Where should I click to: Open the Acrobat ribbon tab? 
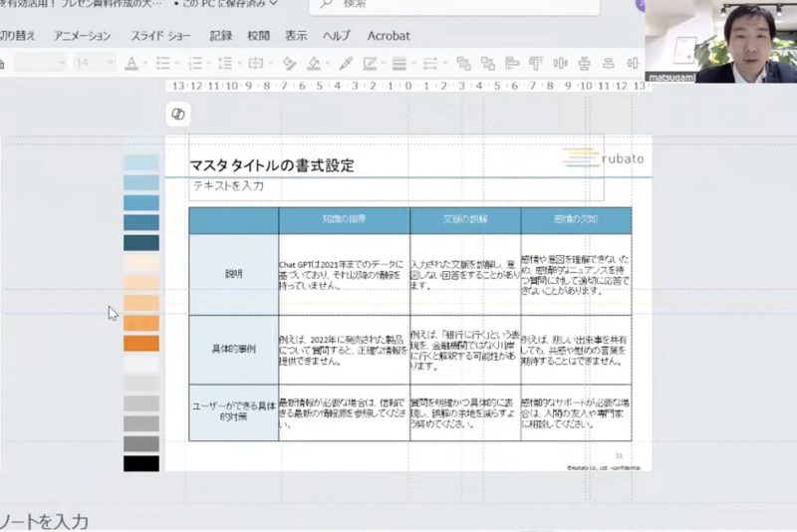(x=389, y=36)
